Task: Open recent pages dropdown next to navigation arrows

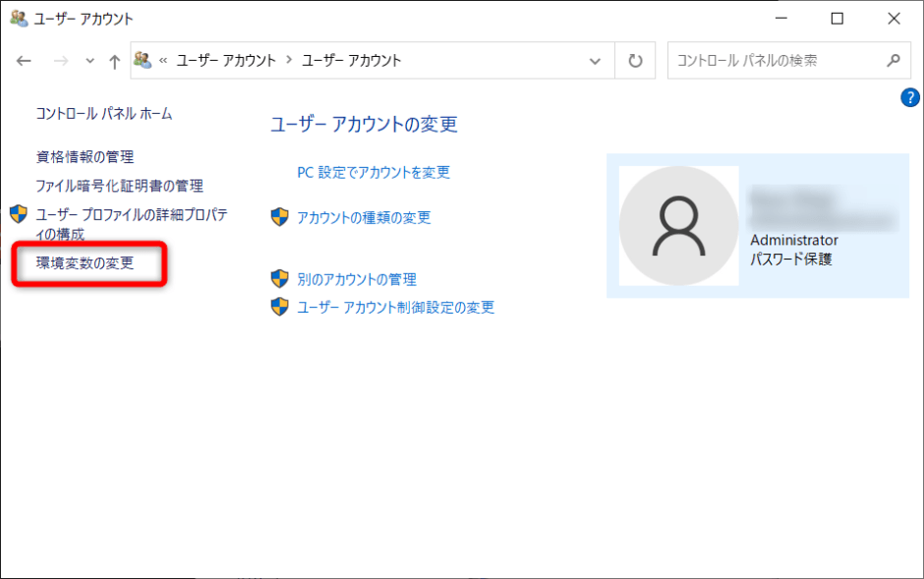Action: tap(88, 60)
